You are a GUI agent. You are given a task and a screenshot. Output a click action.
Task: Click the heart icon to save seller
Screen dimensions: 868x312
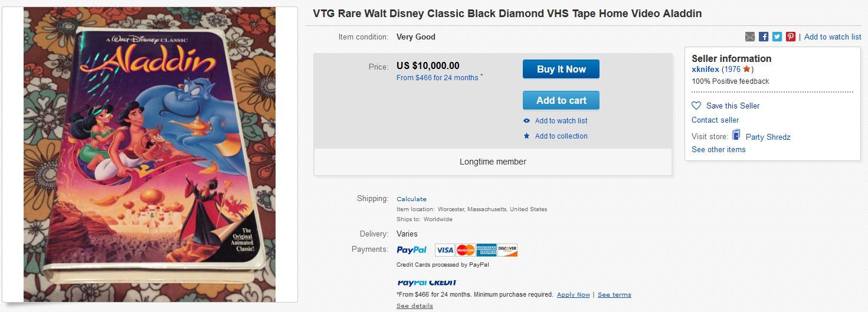click(x=696, y=106)
